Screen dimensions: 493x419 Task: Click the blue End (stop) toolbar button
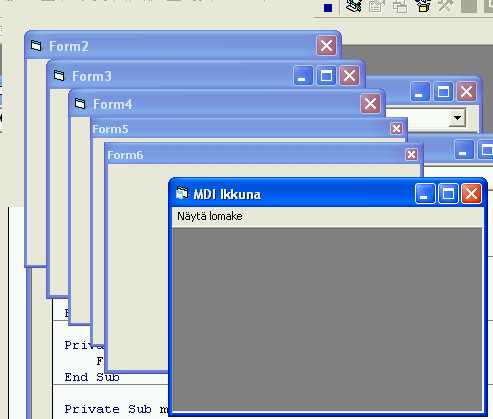coord(328,8)
